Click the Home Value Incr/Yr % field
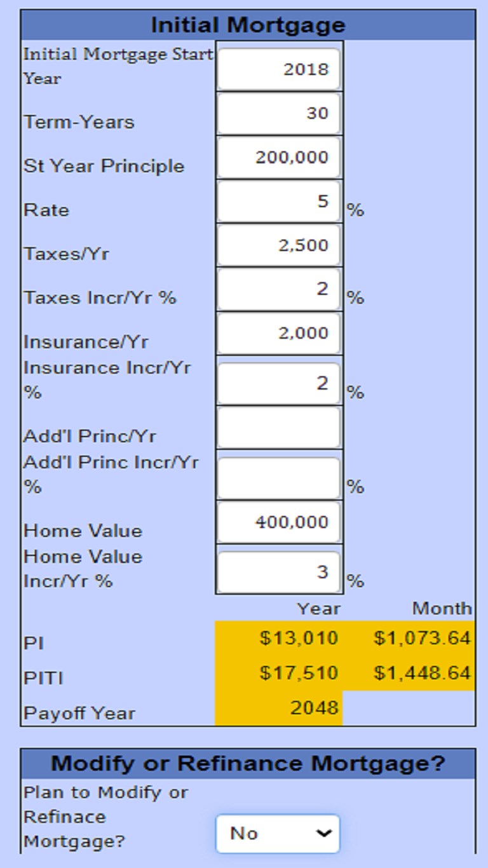Viewport: 488px width, 868px height. coord(279,573)
